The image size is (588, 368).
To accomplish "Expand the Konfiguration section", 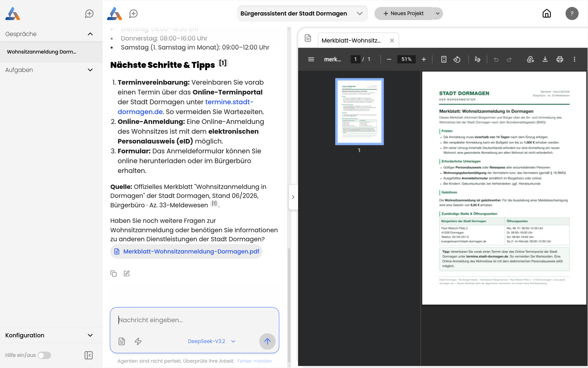I will [x=90, y=335].
